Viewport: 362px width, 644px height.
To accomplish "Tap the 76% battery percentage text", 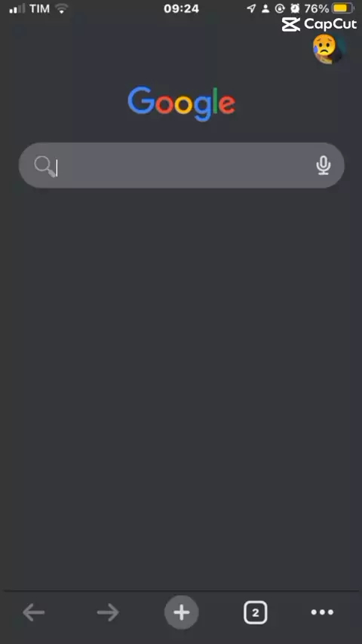I will [x=317, y=8].
